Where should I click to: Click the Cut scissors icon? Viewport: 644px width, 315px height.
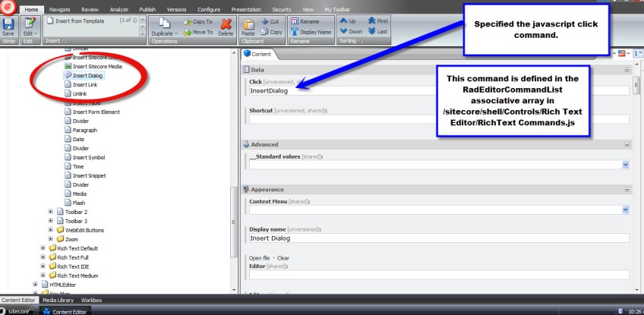[x=266, y=22]
